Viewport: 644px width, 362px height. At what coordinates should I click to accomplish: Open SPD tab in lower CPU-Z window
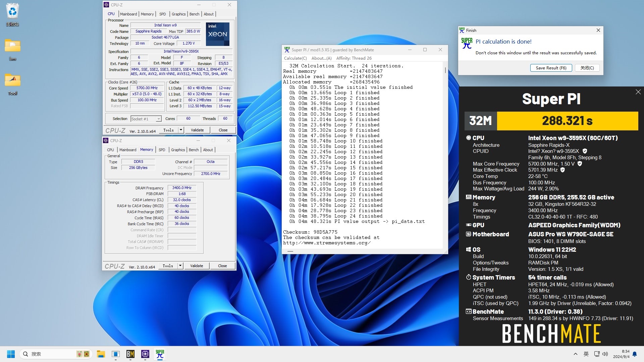[162, 150]
